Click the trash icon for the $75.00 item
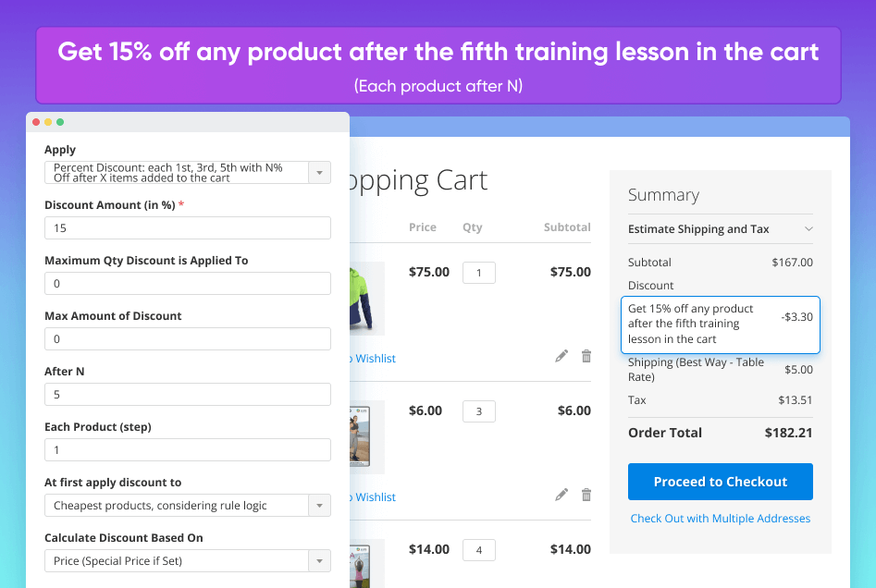876x588 pixels. coord(586,356)
